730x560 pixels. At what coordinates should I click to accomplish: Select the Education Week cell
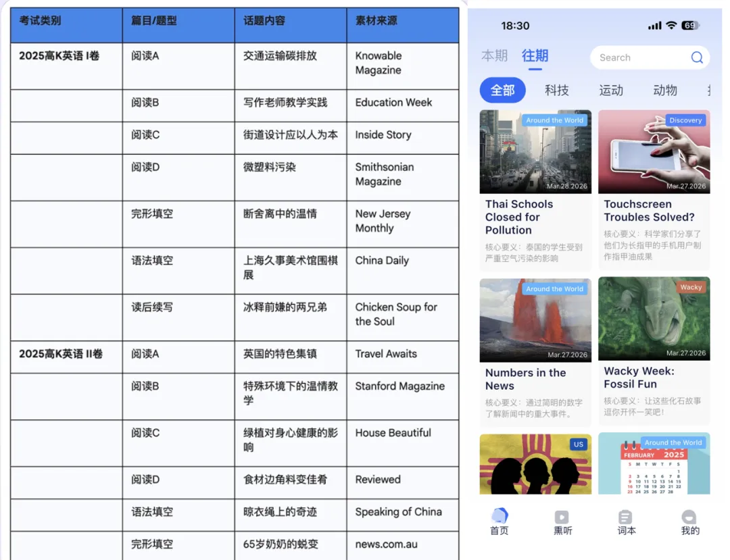point(403,105)
